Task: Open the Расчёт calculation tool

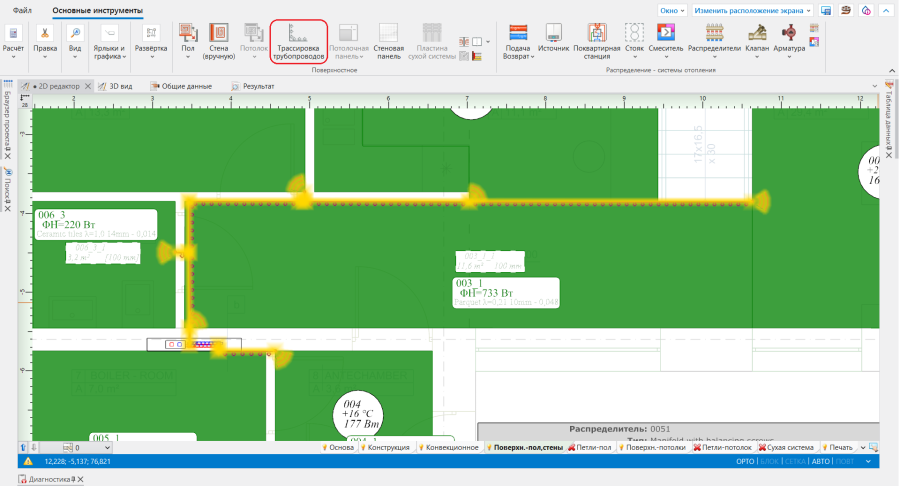Action: pos(13,41)
